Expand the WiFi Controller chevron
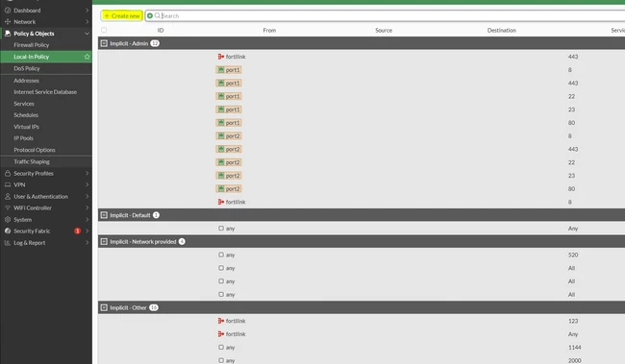 click(x=87, y=207)
